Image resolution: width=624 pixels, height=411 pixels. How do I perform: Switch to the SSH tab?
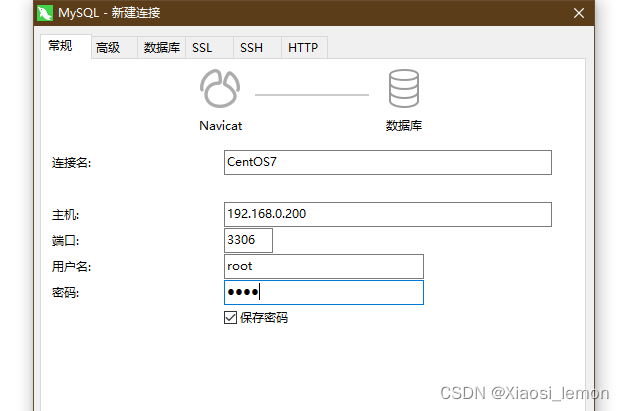[257, 48]
